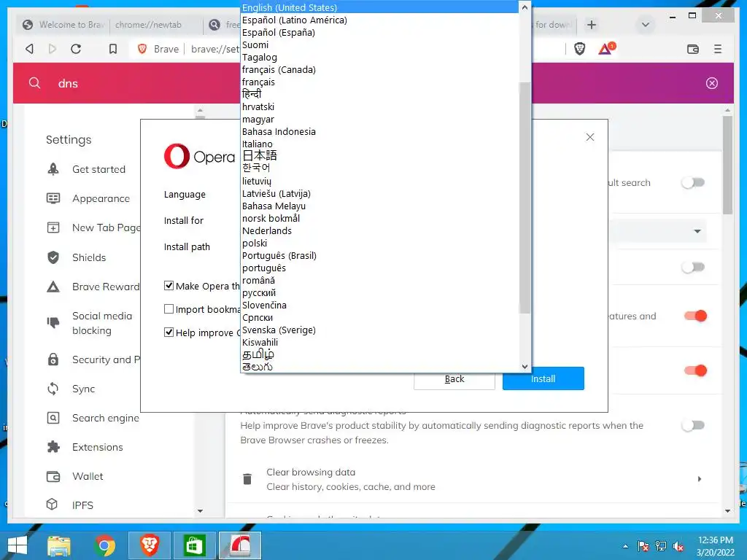Open Brave Rewards triangle icon
The height and width of the screenshot is (560, 747).
tap(606, 49)
